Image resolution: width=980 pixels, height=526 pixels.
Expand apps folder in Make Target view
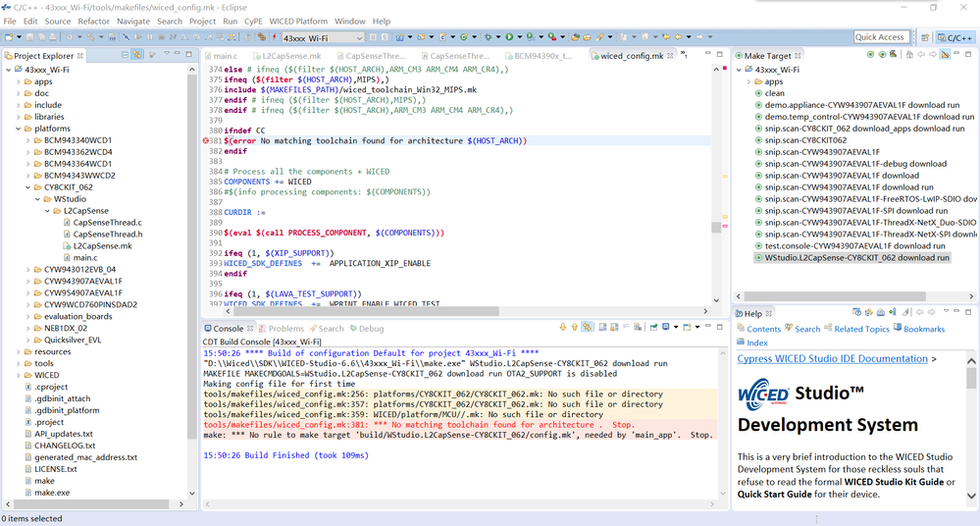pyautogui.click(x=748, y=81)
